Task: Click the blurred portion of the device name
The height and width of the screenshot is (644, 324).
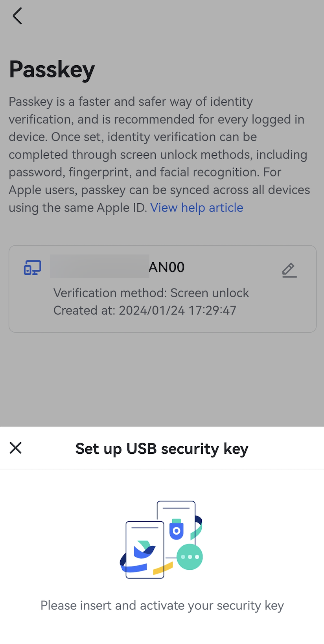Action: 99,267
